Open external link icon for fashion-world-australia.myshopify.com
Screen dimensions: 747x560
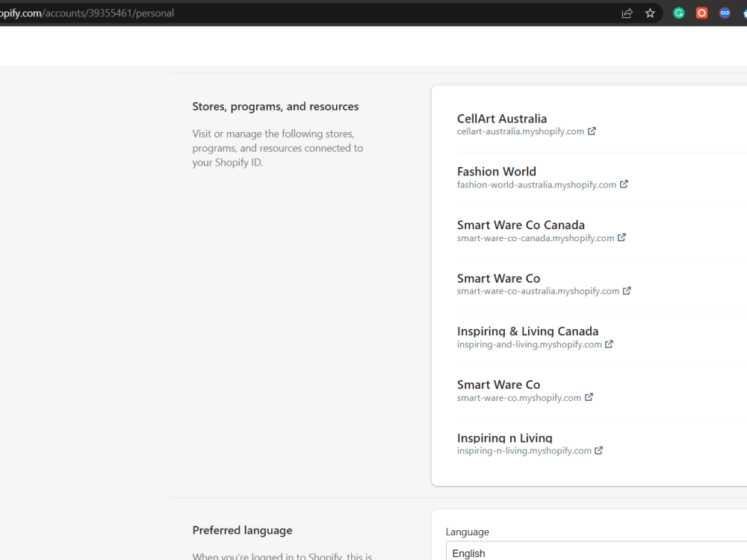click(x=624, y=184)
